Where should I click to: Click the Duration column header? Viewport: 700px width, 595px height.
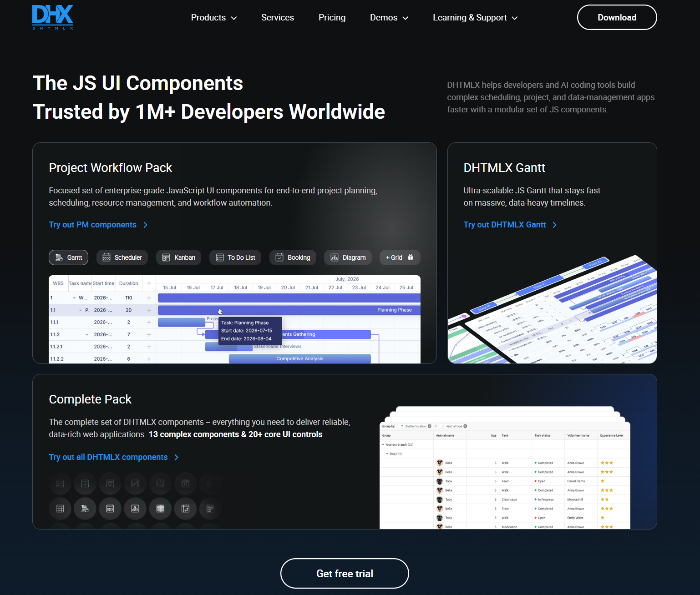pyautogui.click(x=129, y=283)
